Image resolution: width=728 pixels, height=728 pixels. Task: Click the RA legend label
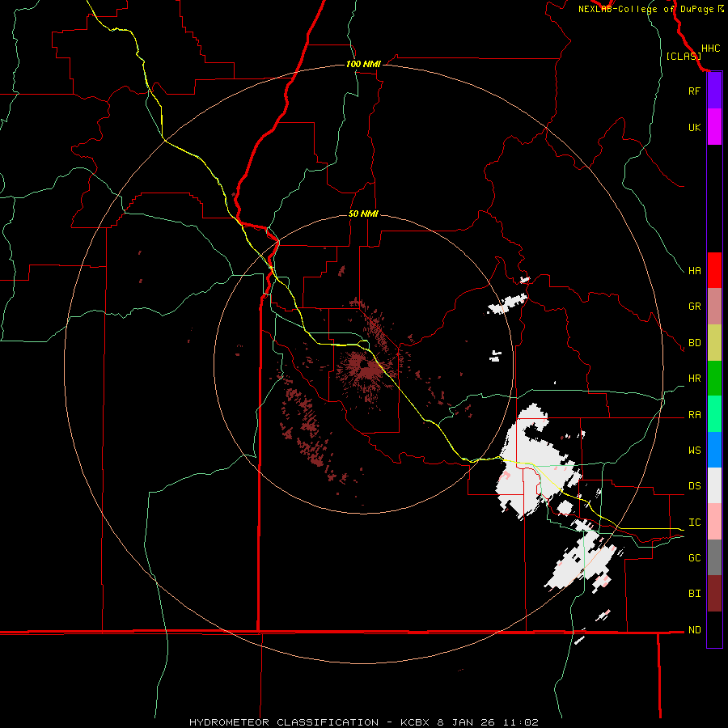point(694,415)
